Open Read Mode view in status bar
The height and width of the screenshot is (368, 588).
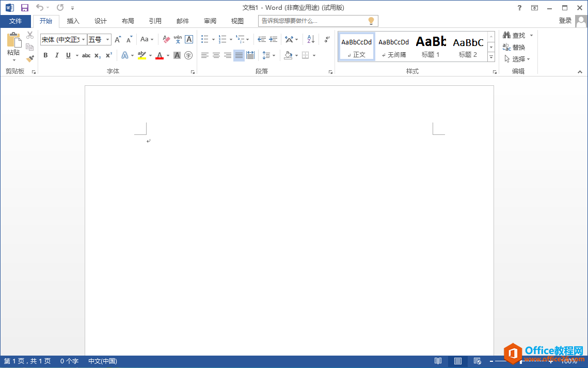click(x=438, y=361)
